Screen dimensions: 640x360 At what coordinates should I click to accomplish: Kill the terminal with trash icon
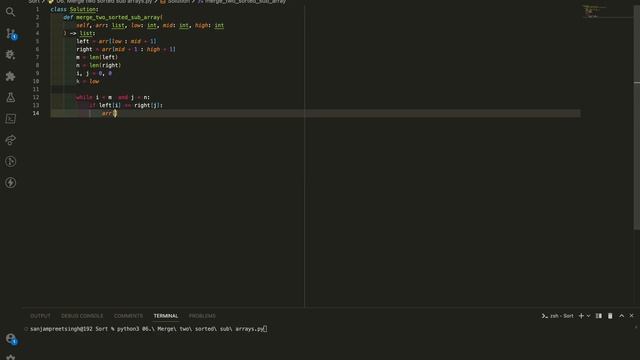click(610, 316)
